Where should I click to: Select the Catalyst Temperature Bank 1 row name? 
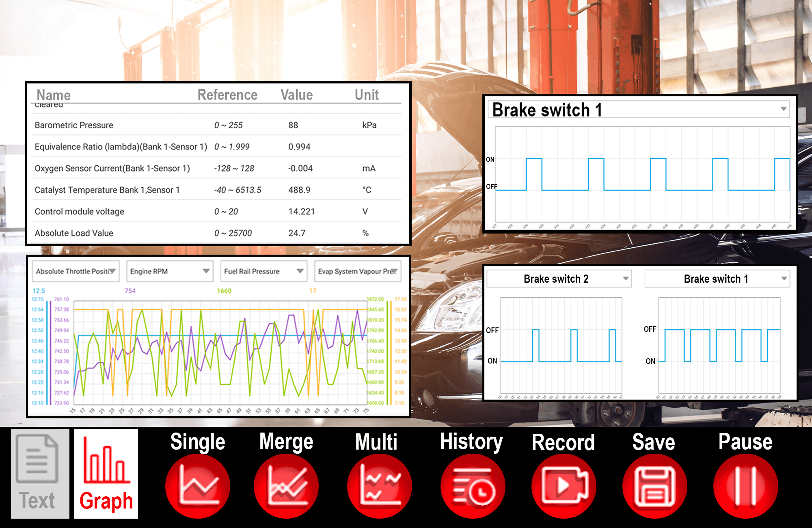(107, 190)
